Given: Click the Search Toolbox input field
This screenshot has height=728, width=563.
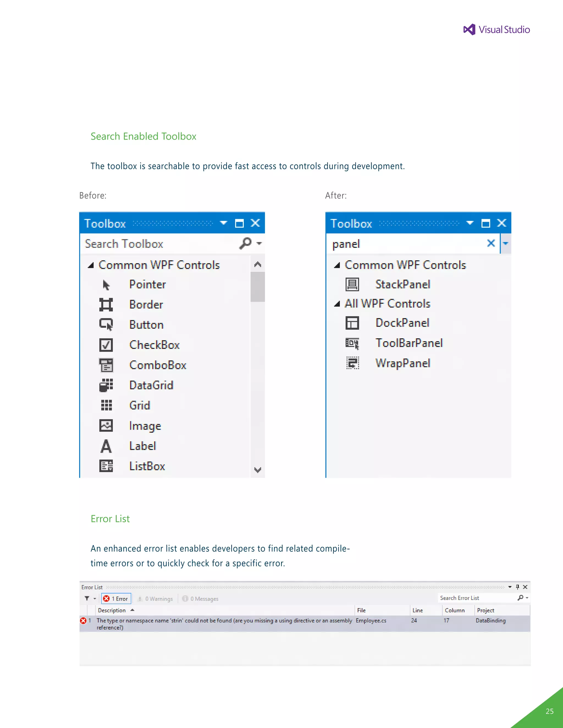Looking at the screenshot, I should click(160, 244).
